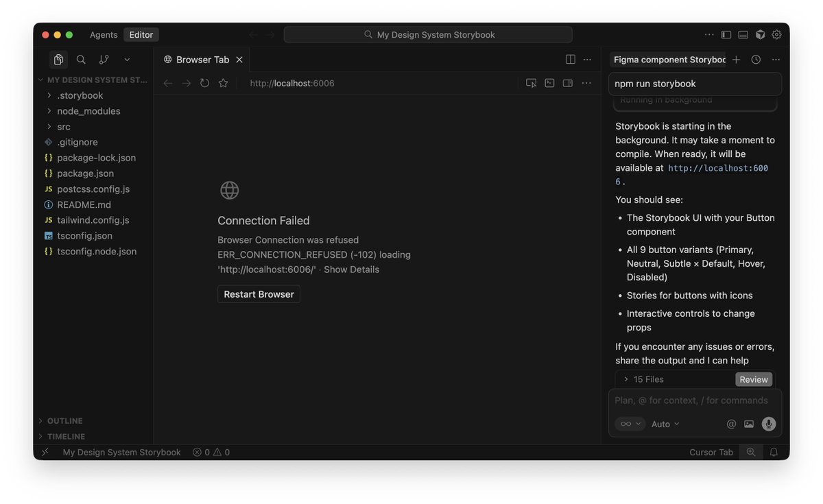Click remote window icon in status bar
The image size is (823, 504).
[x=45, y=453]
